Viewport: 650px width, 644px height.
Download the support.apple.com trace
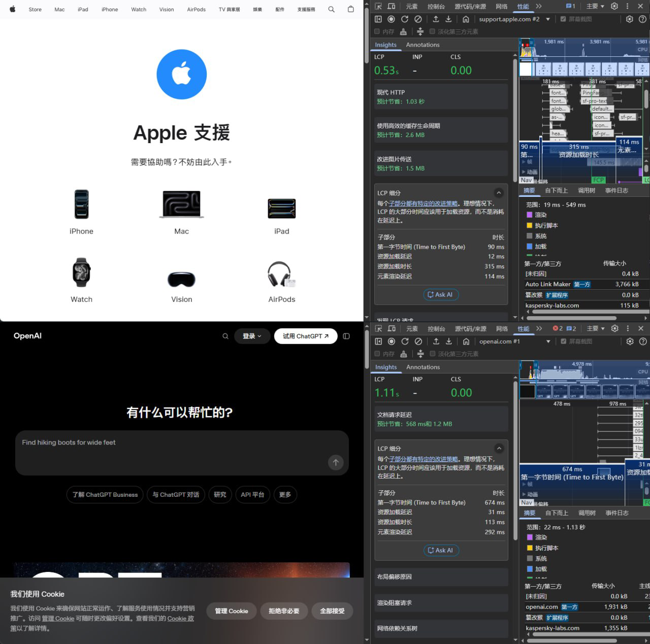pyautogui.click(x=448, y=19)
